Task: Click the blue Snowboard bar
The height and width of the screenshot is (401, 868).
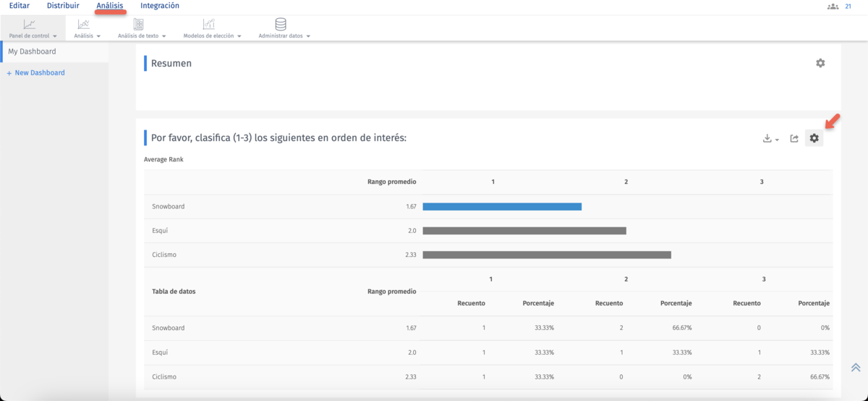Action: tap(502, 206)
